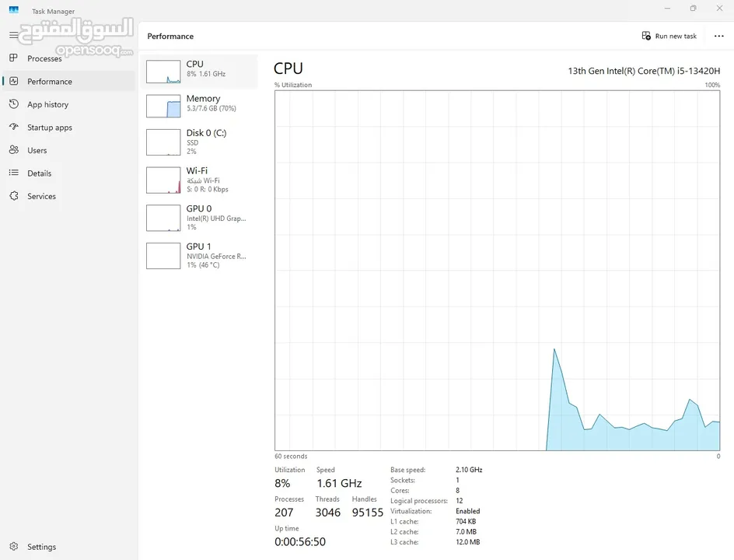
Task: Click the Performance sidebar icon
Action: [13, 81]
